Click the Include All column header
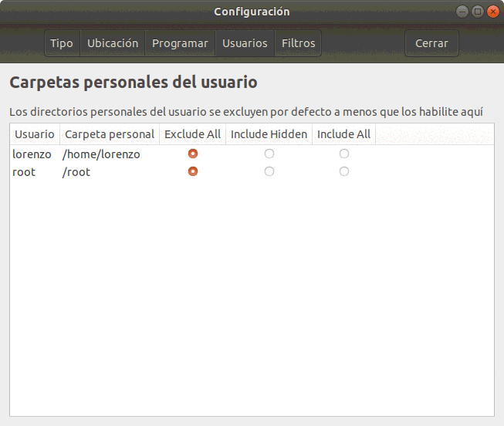The image size is (504, 426). pyautogui.click(x=343, y=134)
